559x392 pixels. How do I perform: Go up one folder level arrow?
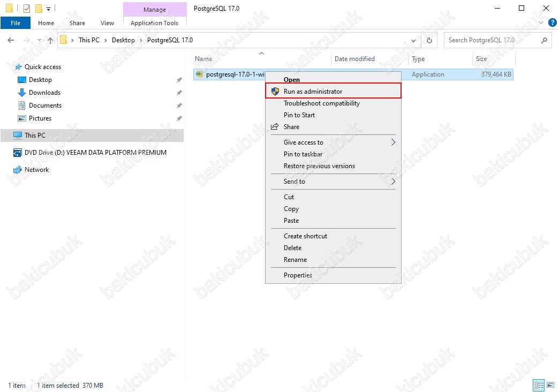[50, 40]
